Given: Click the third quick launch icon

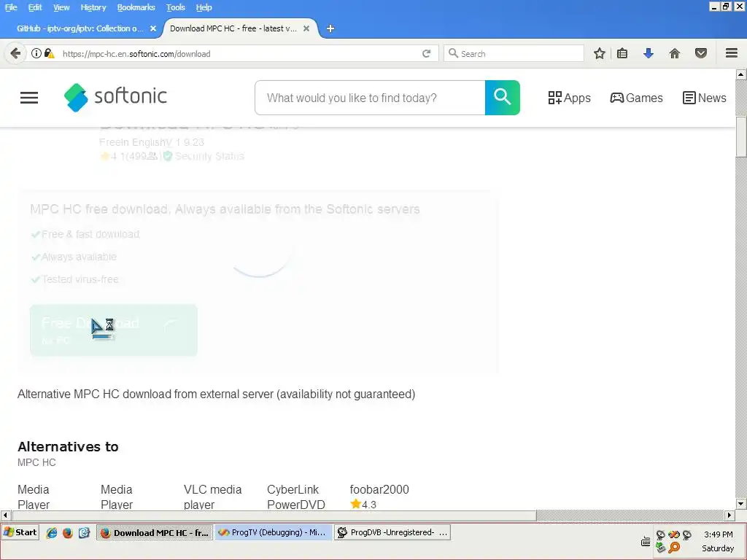Looking at the screenshot, I should (85, 533).
